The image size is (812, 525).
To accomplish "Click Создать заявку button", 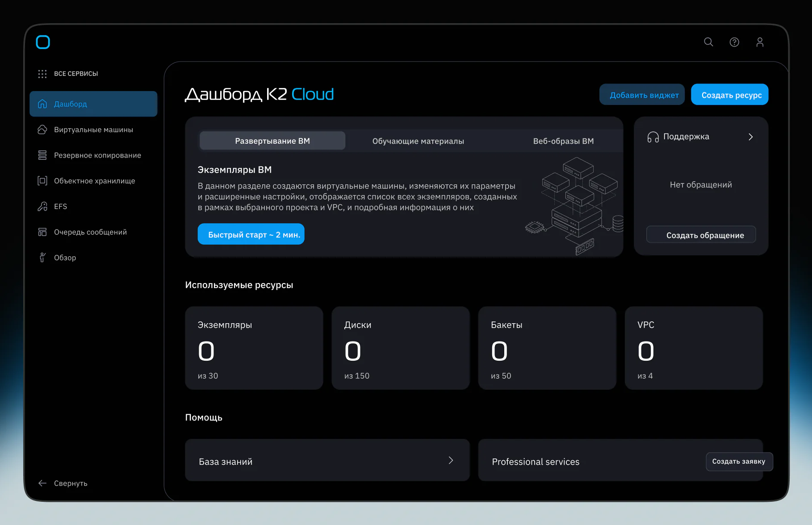I will click(739, 462).
